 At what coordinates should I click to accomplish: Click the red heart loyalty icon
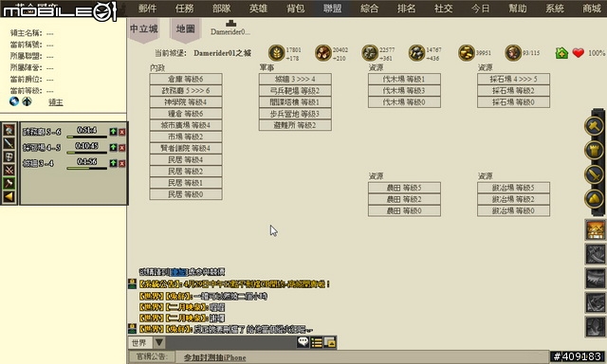[x=579, y=53]
